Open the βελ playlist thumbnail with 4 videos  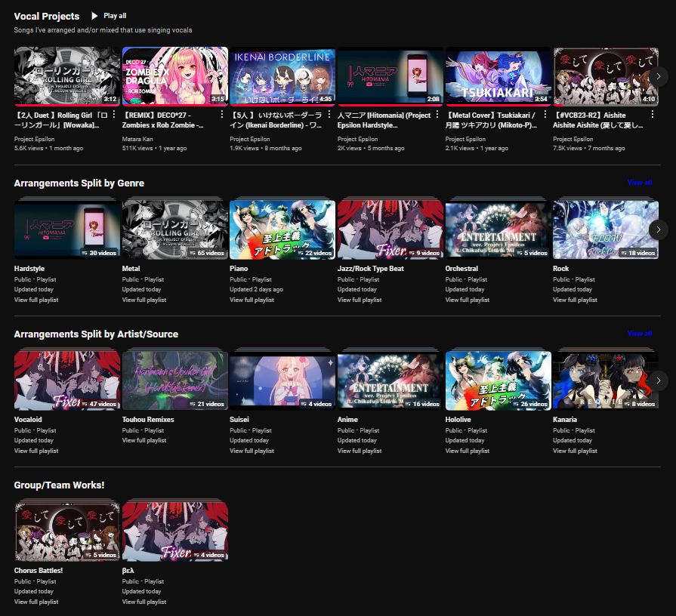(x=174, y=531)
